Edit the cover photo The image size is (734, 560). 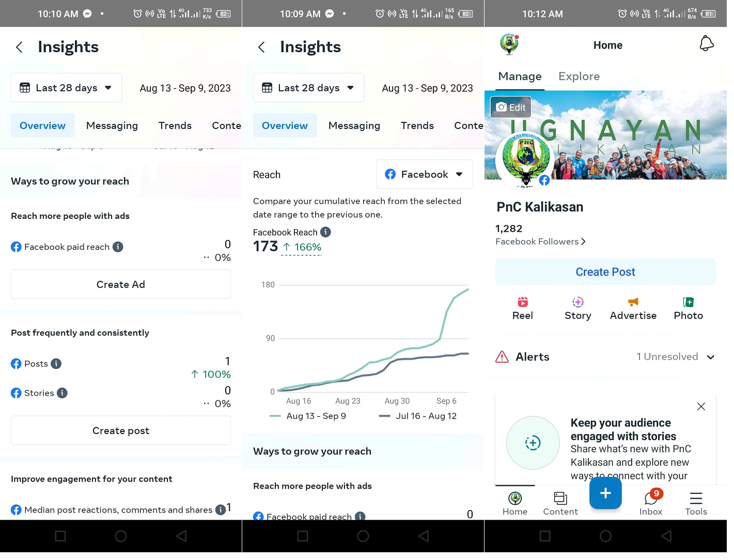[510, 107]
